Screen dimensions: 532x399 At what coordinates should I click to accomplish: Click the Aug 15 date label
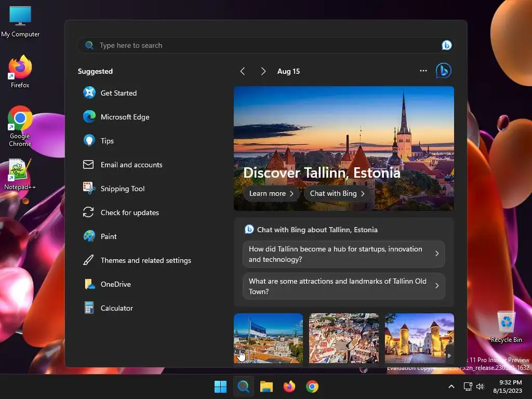(288, 71)
